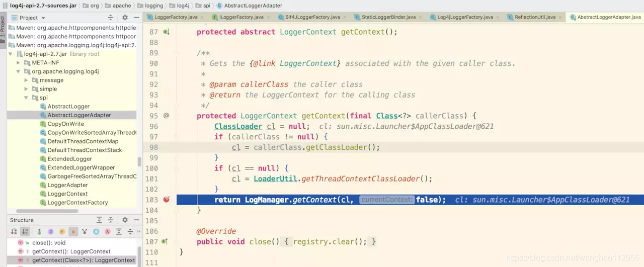Click AbstractLoggerAdapter in breadcrumb bar
644x267 pixels.
point(249,6)
